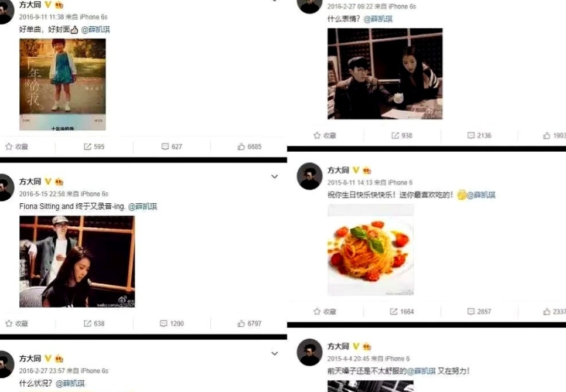Favorite the 2016-9-11 post with star icon
This screenshot has height=392, width=566.
pos(16,146)
